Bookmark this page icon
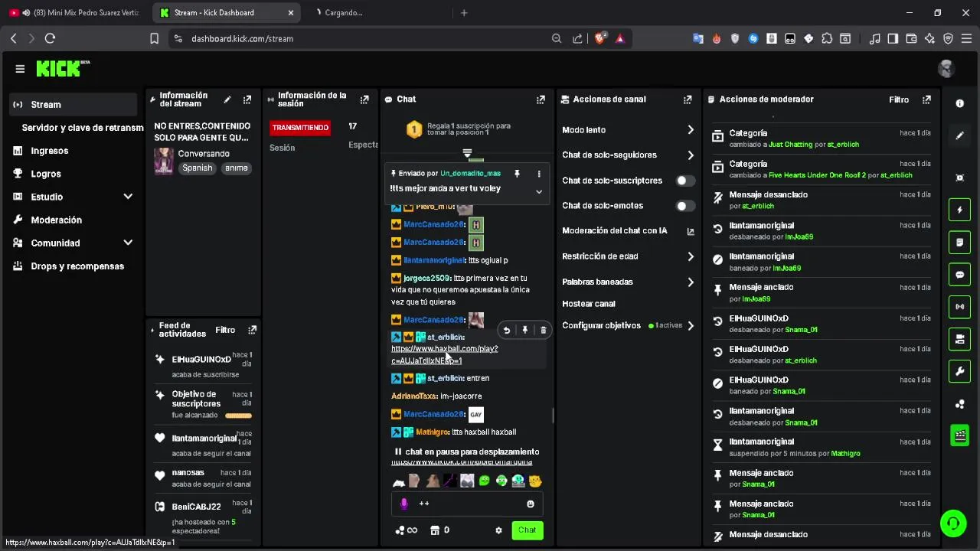 point(154,38)
